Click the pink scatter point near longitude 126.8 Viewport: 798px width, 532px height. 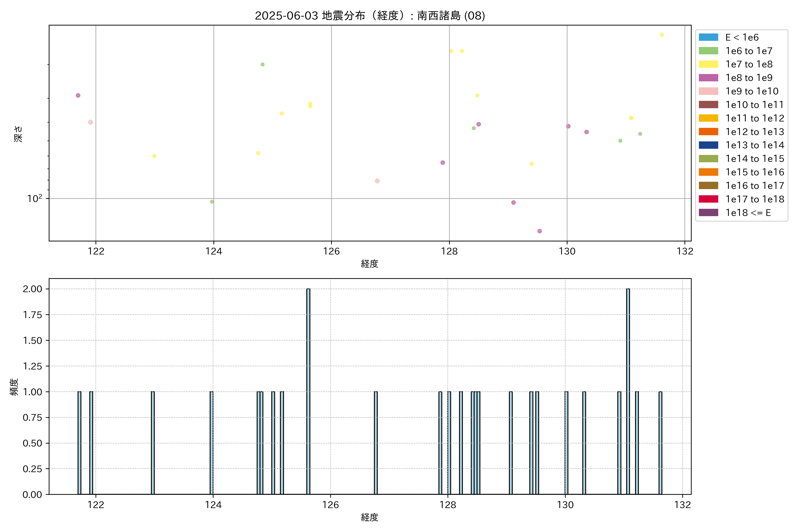tap(377, 181)
